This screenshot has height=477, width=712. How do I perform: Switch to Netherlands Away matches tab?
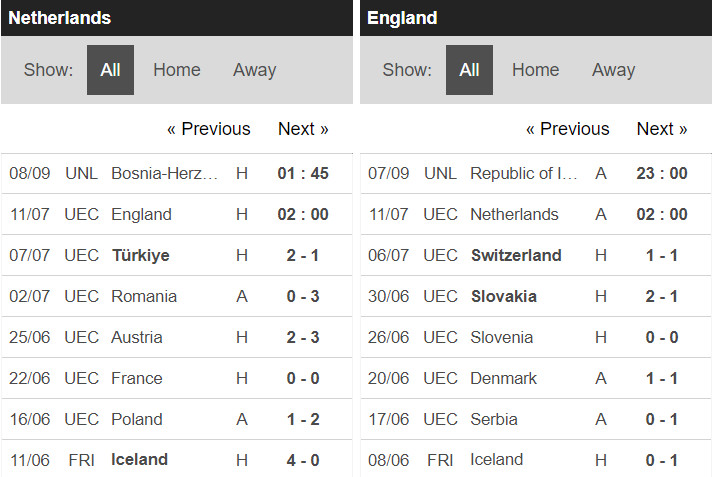(x=254, y=70)
